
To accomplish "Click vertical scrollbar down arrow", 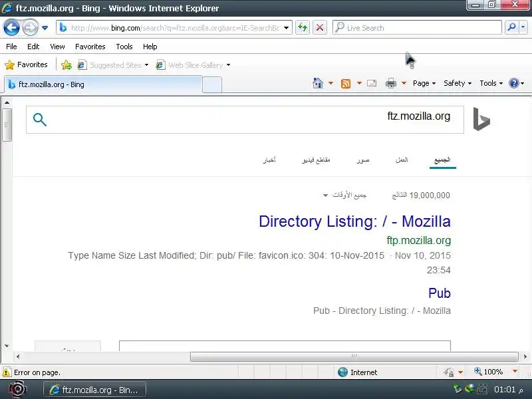I will click(7, 346).
